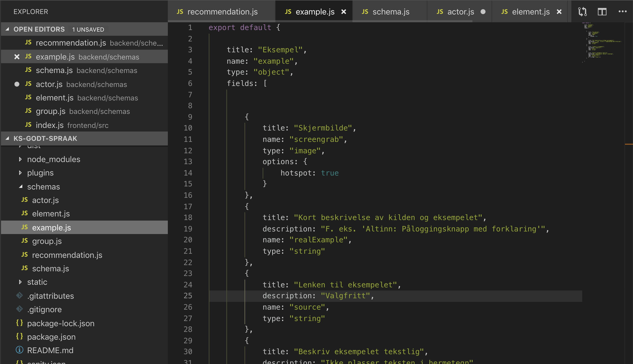Open recommendation.js in Open Editors
The height and width of the screenshot is (364, 633).
click(x=84, y=43)
